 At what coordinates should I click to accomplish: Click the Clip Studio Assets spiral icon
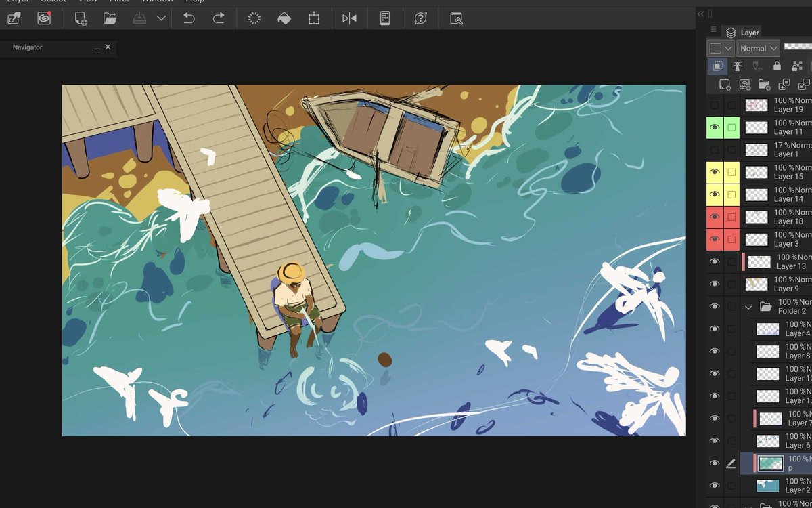[44, 18]
